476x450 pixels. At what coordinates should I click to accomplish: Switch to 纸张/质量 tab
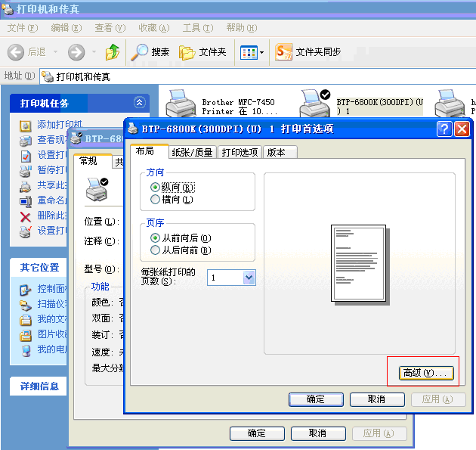192,152
